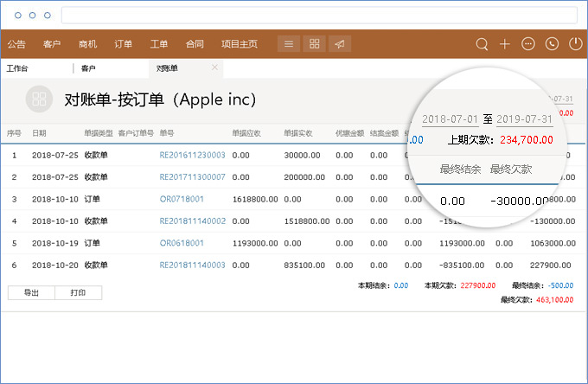Open the 公告 menu
The width and height of the screenshot is (588, 384).
click(16, 44)
